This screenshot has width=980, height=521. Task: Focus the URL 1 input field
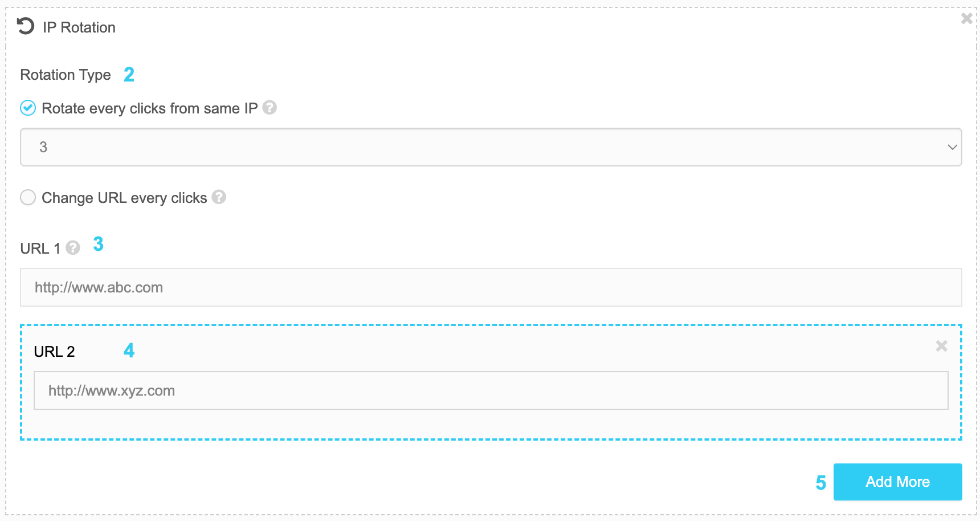point(491,287)
